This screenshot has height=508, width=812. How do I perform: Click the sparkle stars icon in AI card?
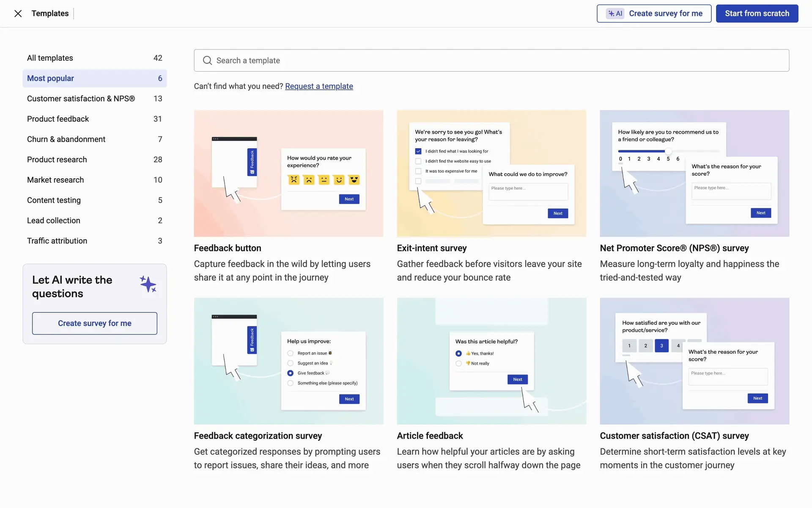coord(148,284)
